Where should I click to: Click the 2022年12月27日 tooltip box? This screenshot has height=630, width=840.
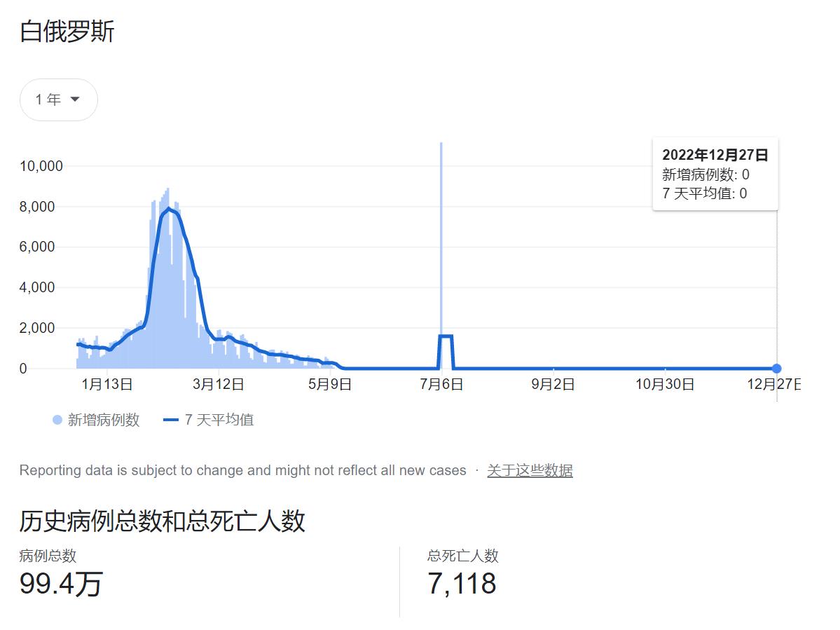click(715, 174)
